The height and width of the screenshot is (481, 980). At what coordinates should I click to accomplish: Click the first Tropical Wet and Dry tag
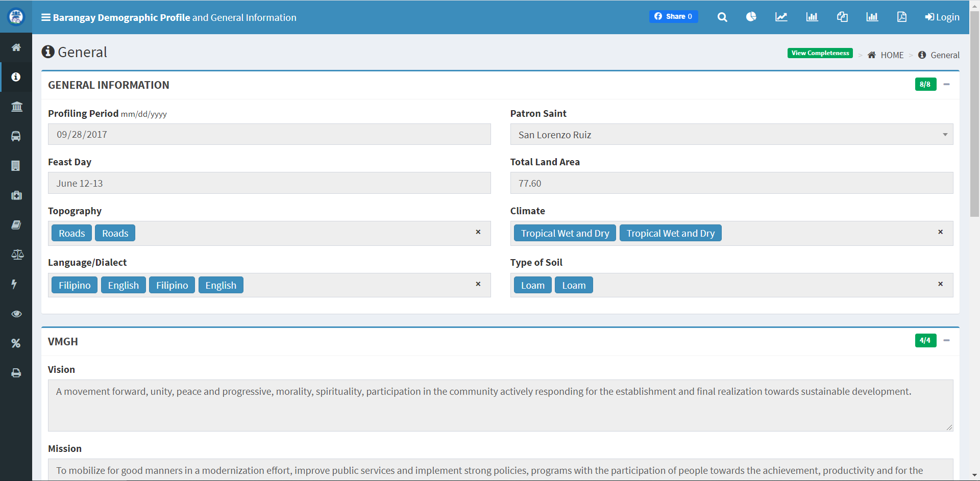(x=565, y=233)
